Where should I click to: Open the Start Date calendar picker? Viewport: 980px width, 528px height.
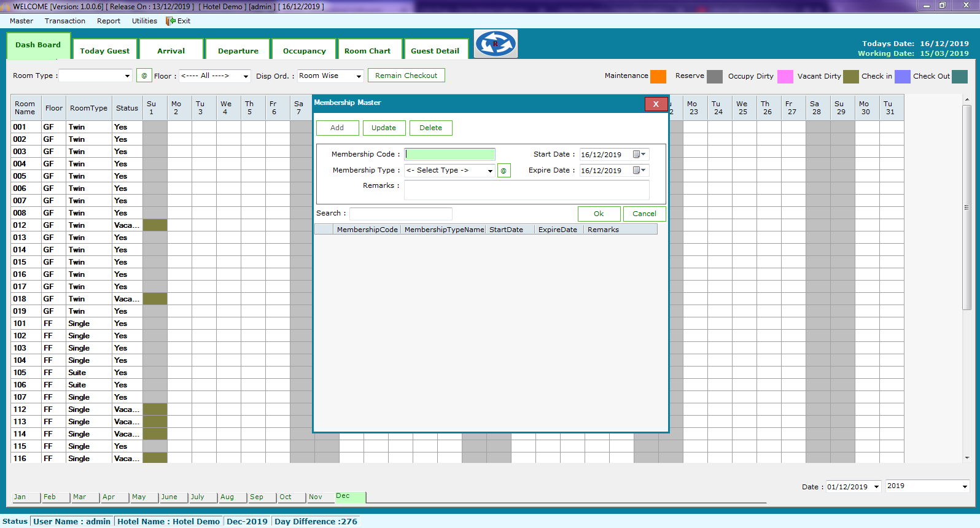coord(639,155)
